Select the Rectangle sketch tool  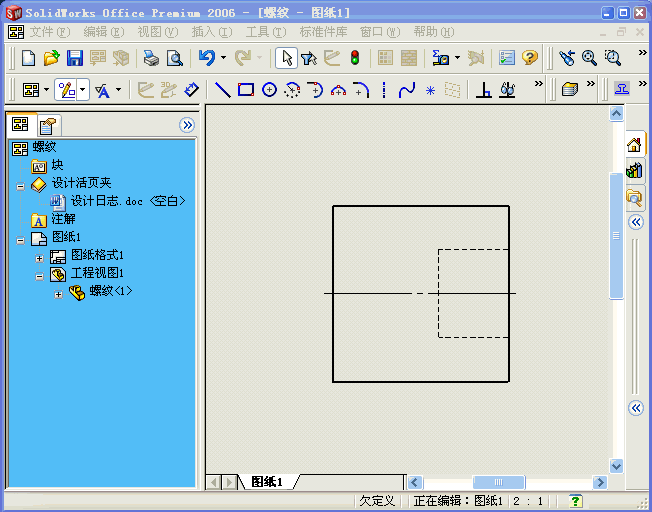coord(246,89)
